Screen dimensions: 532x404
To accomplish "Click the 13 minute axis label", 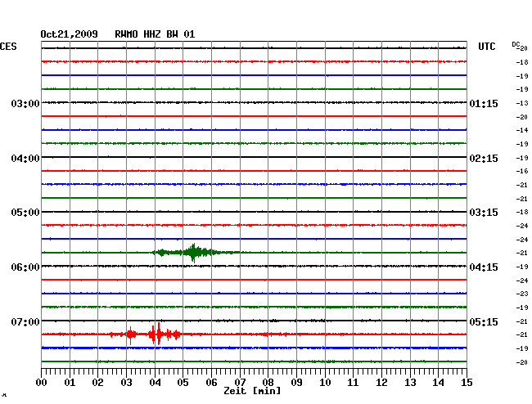I will click(410, 382).
